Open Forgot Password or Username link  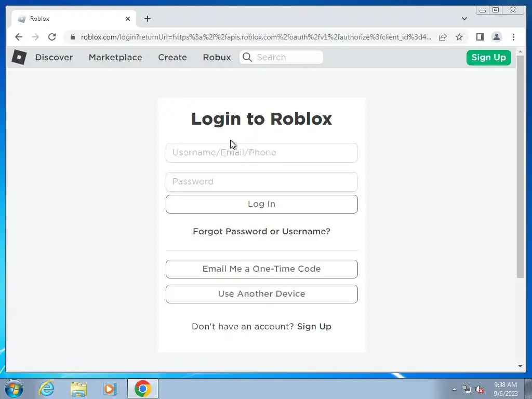262,231
